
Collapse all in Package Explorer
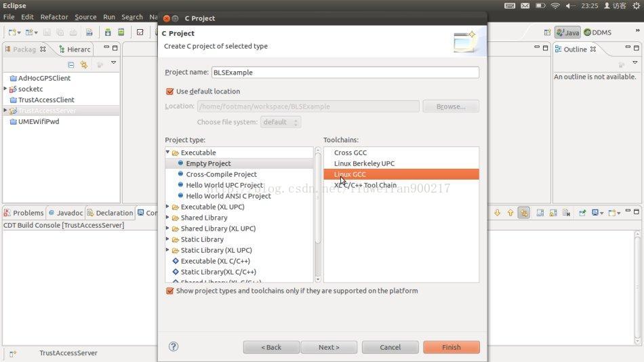pos(71,64)
